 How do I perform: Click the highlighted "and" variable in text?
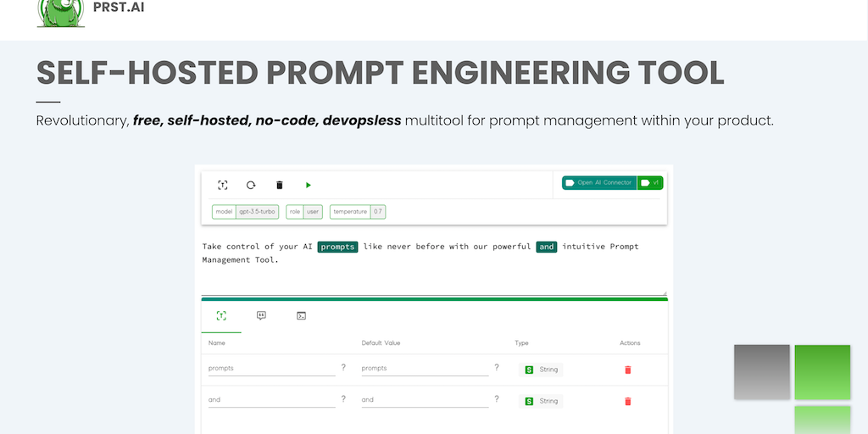point(547,247)
